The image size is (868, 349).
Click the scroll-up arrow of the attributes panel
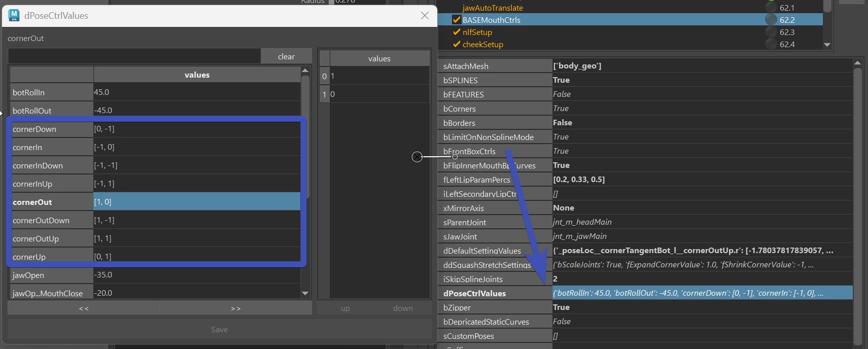857,63
